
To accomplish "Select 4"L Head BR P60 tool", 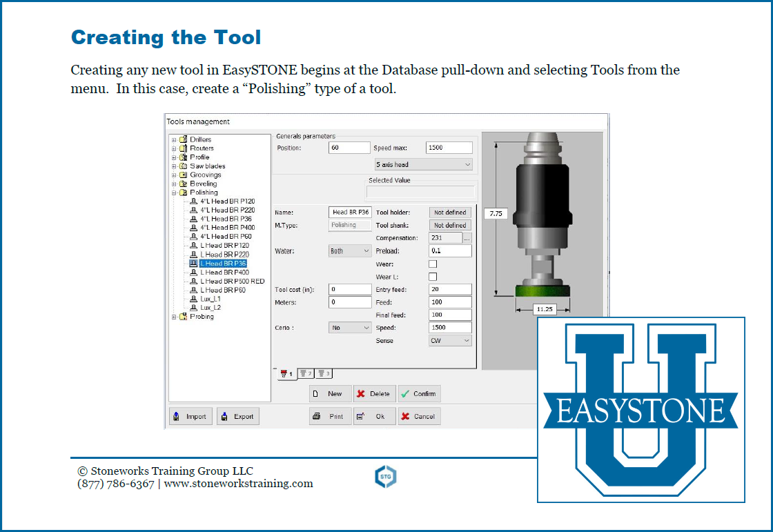I will pyautogui.click(x=226, y=237).
